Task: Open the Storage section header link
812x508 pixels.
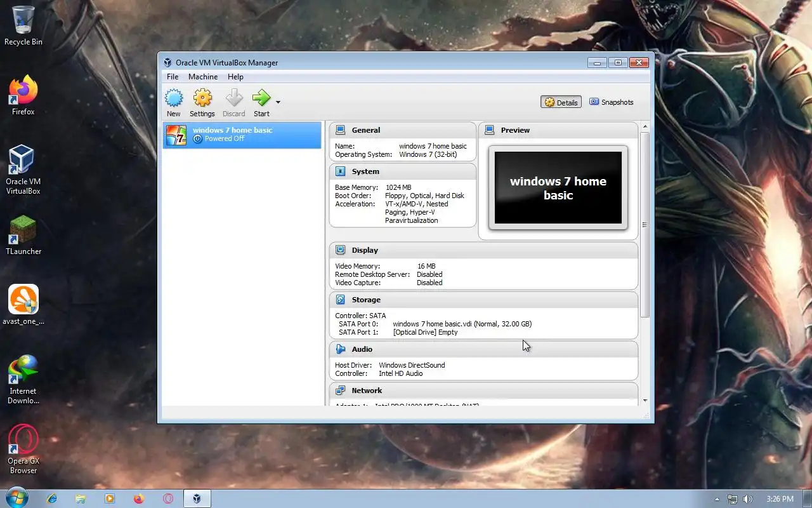Action: 366,300
